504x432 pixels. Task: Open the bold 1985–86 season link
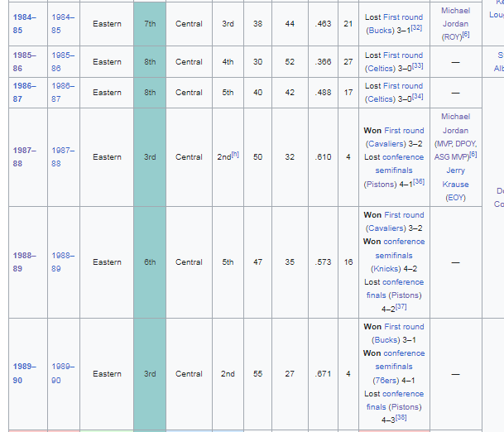pyautogui.click(x=25, y=62)
